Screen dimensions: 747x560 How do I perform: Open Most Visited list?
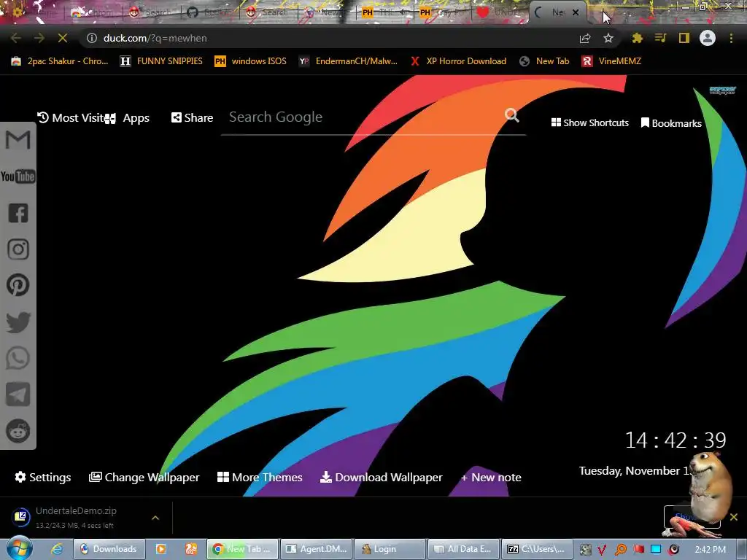(70, 117)
